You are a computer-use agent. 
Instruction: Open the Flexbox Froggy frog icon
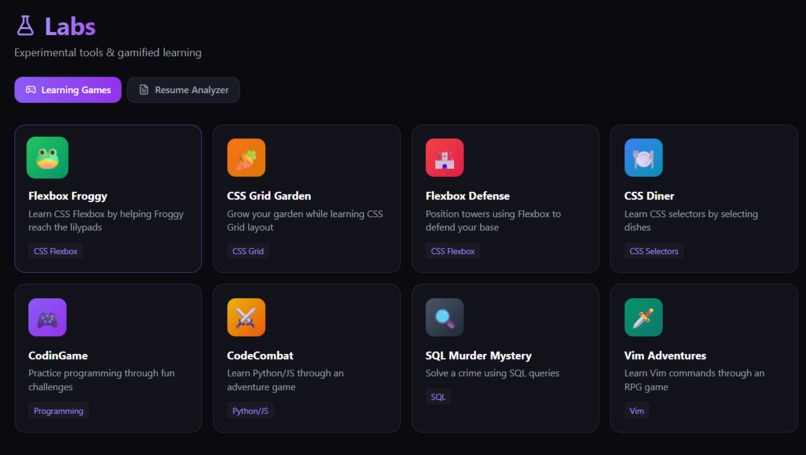[47, 157]
